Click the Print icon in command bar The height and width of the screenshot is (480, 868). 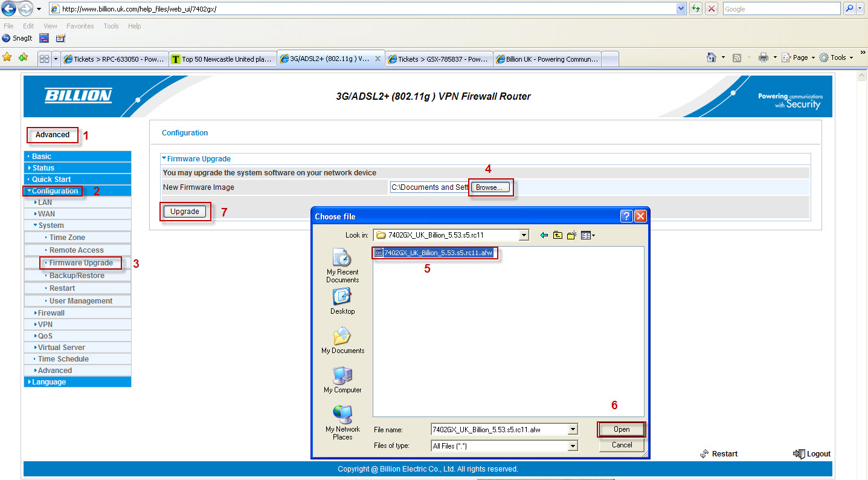coord(764,57)
